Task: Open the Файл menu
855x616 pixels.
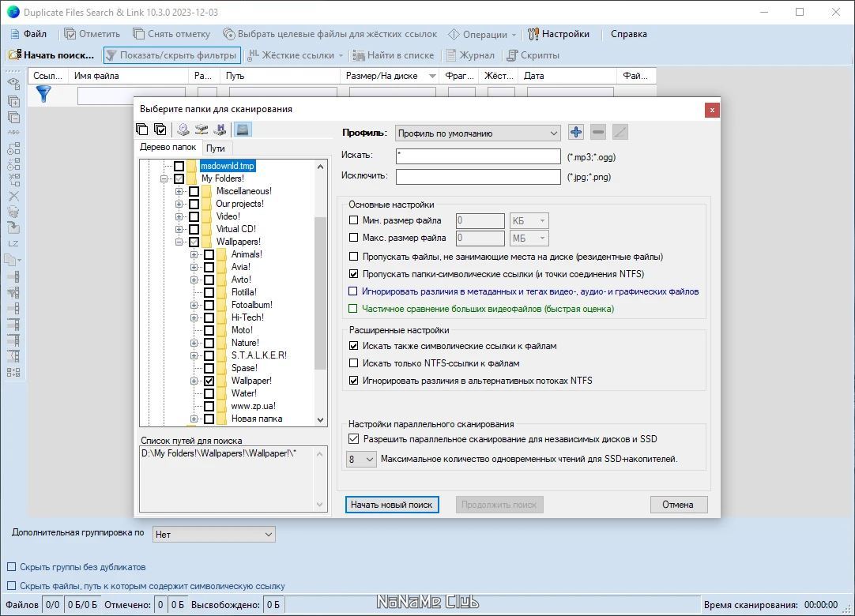Action: click(x=28, y=34)
